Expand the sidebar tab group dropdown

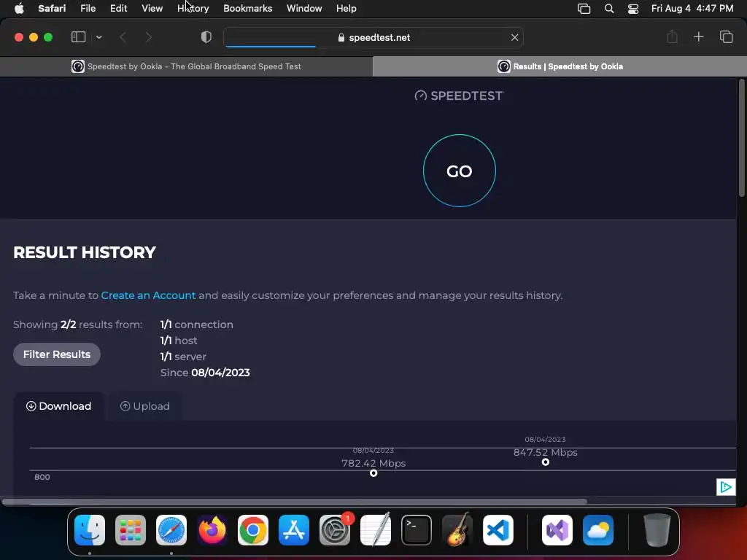99,37
